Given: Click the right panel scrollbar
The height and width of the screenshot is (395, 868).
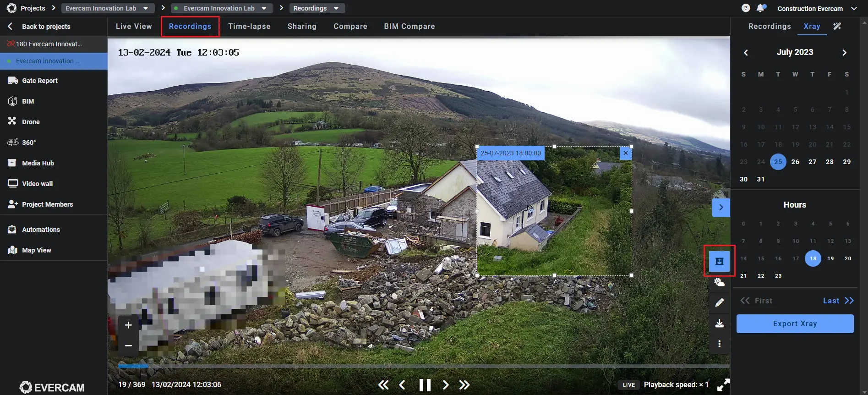Looking at the screenshot, I should tap(864, 206).
